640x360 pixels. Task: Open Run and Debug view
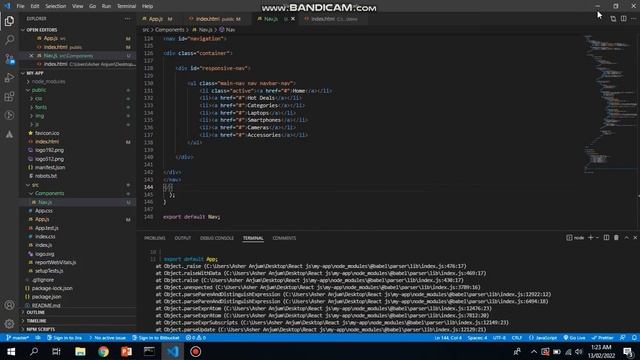(x=9, y=78)
